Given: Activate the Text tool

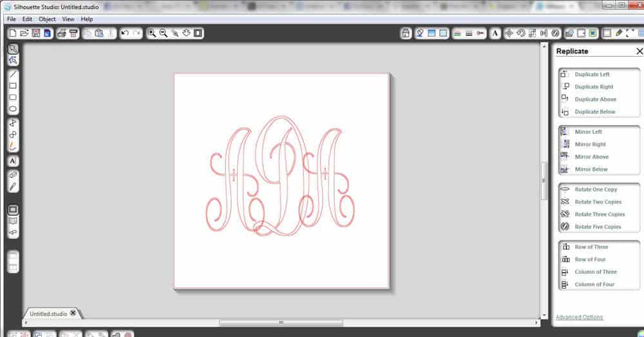Looking at the screenshot, I should coord(13,161).
